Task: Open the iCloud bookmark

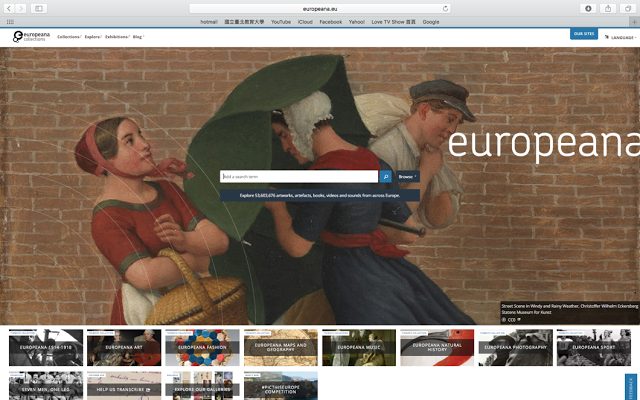Action: pos(305,22)
